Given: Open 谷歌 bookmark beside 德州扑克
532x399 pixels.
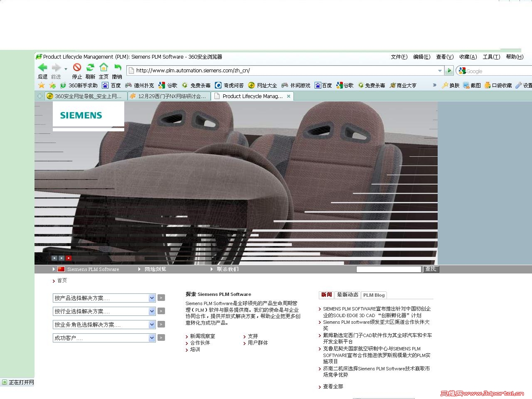Looking at the screenshot, I should click(x=168, y=85).
